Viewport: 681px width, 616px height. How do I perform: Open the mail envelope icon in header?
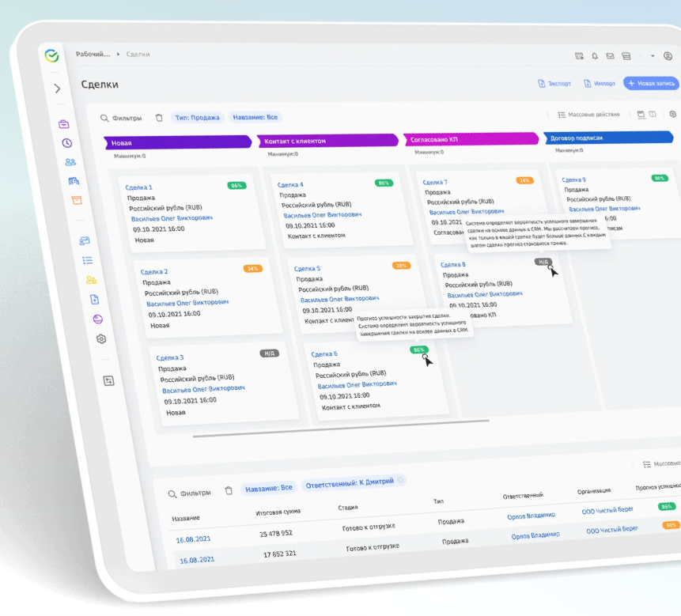coord(610,56)
